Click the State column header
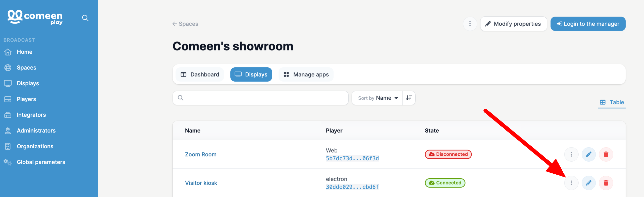Screen dimensions: 644x197 click(x=432, y=131)
